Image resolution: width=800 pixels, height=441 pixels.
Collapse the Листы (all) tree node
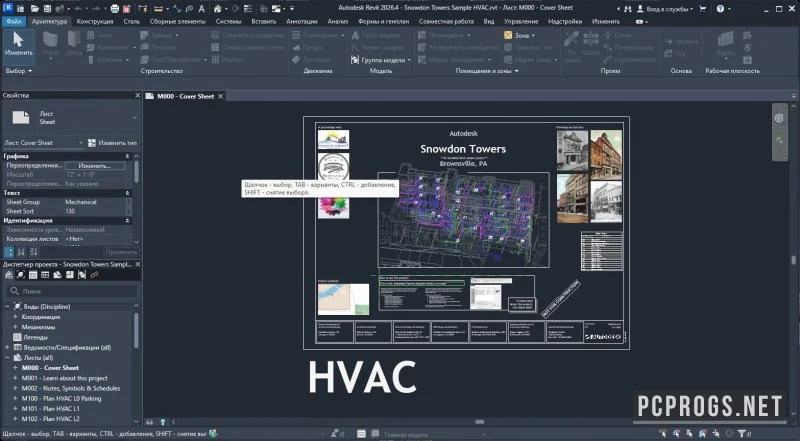(x=7, y=358)
